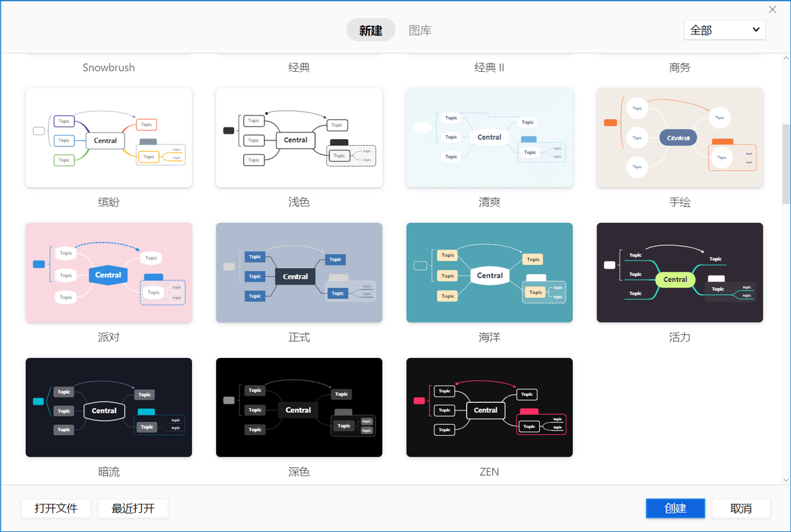Image resolution: width=791 pixels, height=532 pixels.
Task: Expand the 全部 category dropdown
Action: (724, 30)
